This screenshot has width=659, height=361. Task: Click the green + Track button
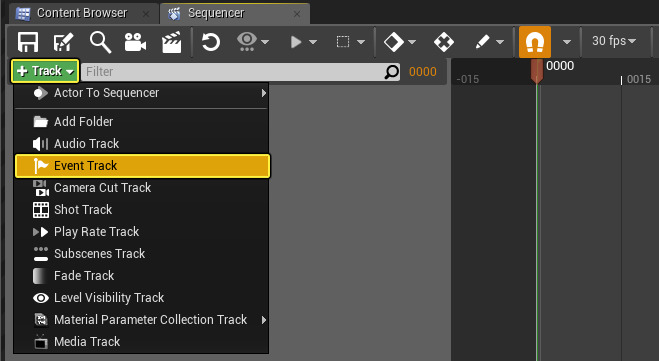pyautogui.click(x=45, y=71)
